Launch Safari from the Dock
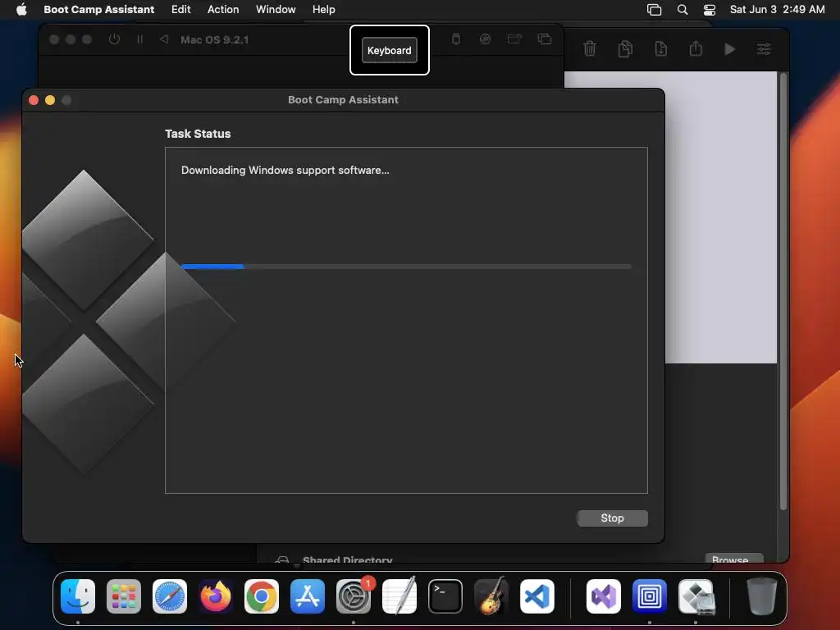 tap(170, 596)
